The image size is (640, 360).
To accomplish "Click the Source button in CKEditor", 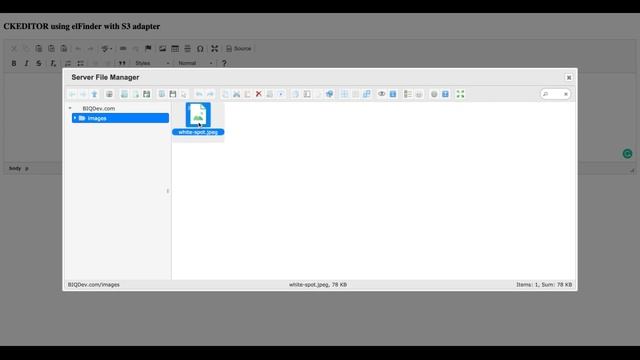I will coord(239,49).
